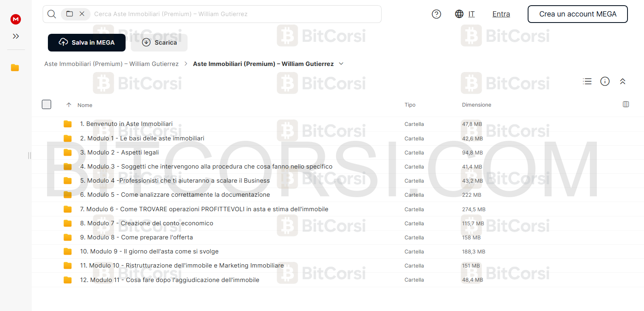This screenshot has width=644, height=311.
Task: Click the 158 MB size value
Action: (471, 237)
